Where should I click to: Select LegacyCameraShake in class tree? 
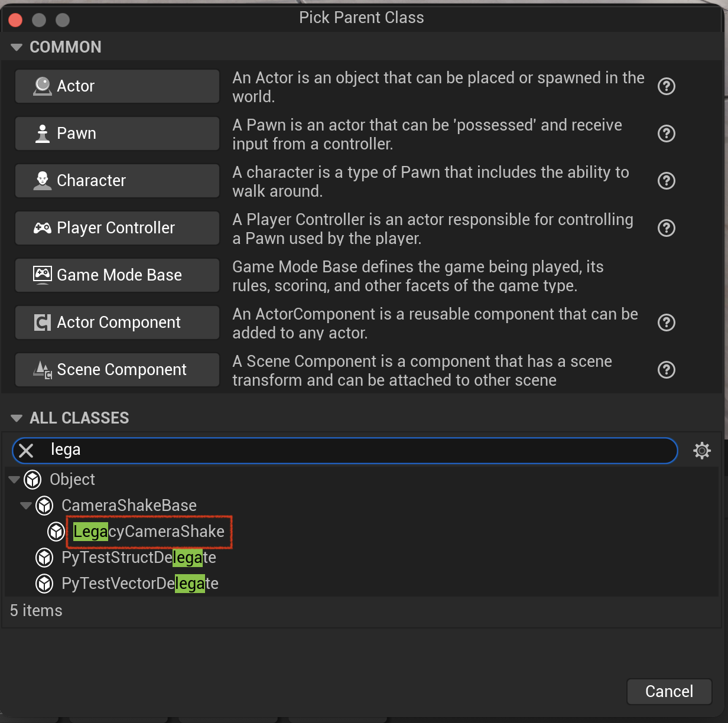(149, 532)
